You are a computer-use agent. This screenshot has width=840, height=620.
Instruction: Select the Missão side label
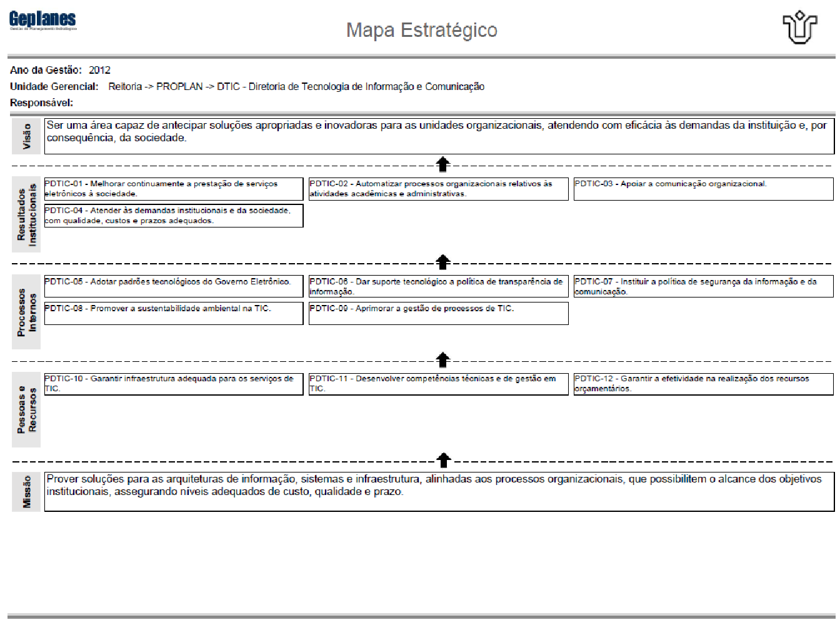tap(26, 492)
